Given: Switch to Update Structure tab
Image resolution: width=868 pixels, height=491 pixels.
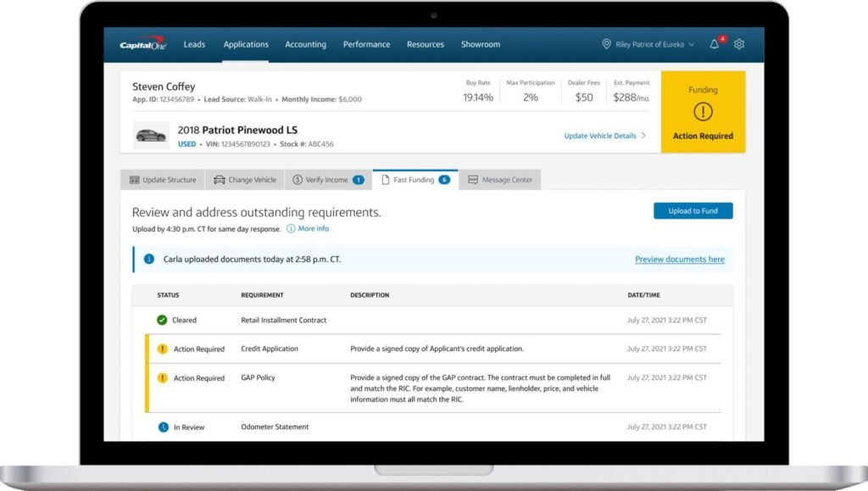Looking at the screenshot, I should pyautogui.click(x=163, y=180).
